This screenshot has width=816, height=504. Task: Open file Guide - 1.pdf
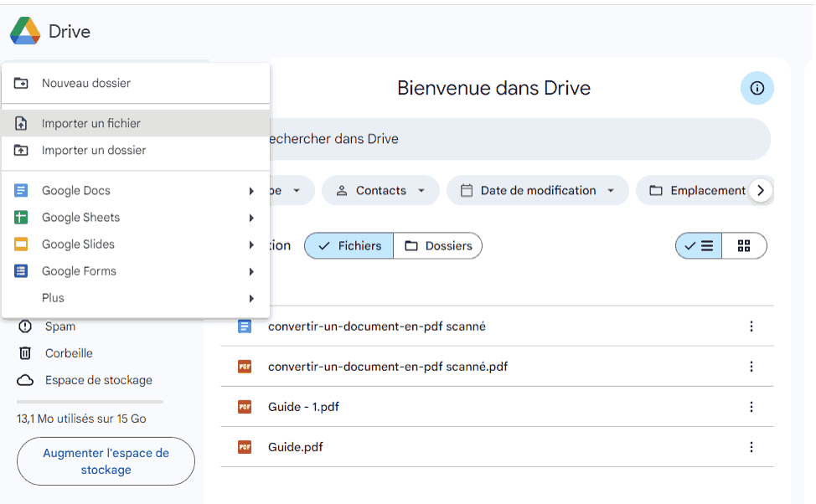click(303, 407)
